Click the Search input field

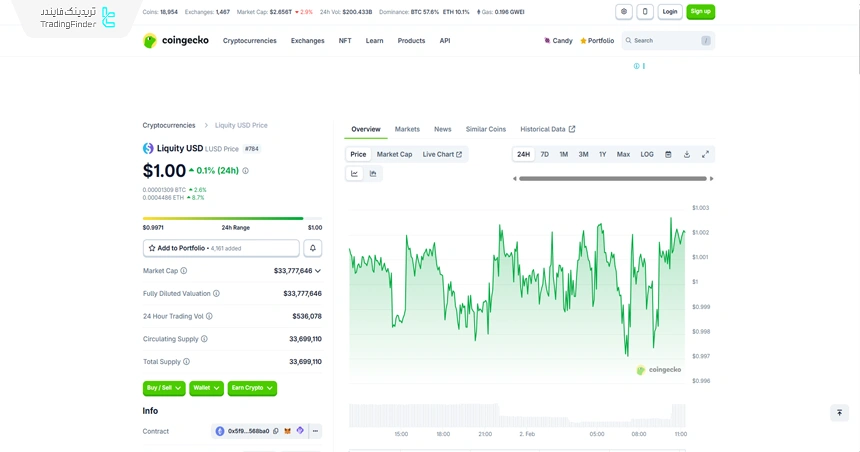click(x=665, y=41)
